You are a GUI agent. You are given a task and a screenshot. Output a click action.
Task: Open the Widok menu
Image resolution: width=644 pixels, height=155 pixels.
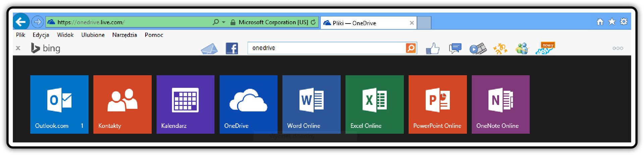(65, 35)
